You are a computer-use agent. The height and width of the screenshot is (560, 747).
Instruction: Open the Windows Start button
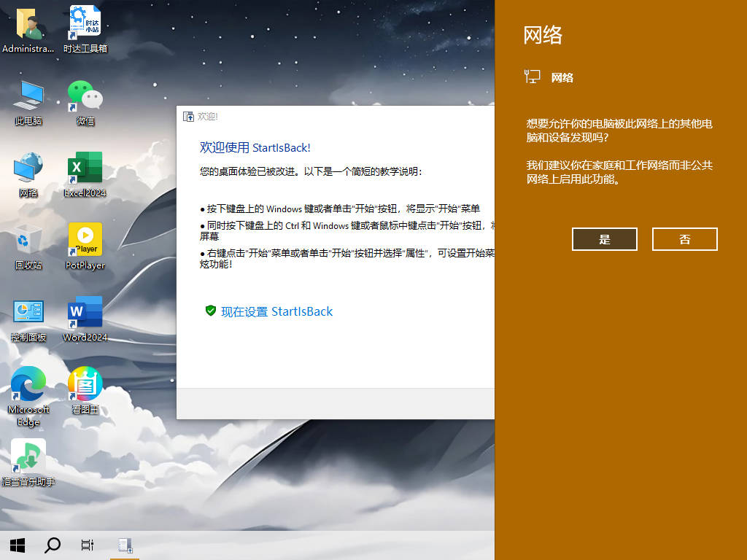(18, 545)
